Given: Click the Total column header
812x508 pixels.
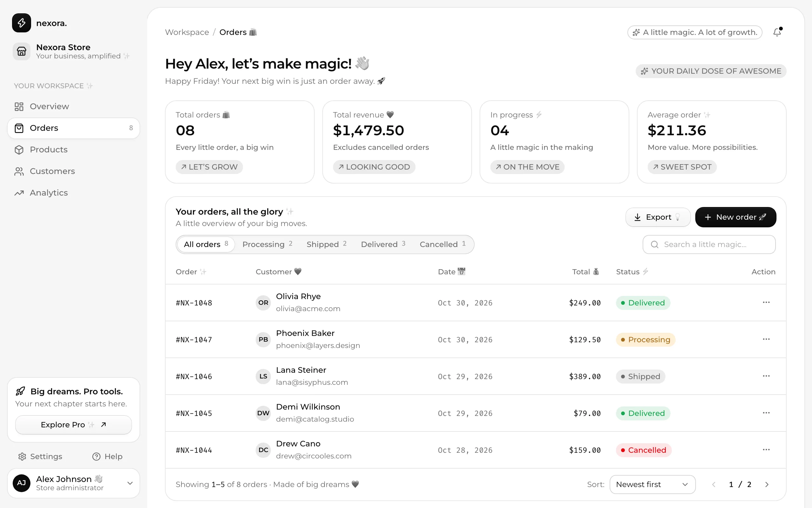Looking at the screenshot, I should (586, 271).
